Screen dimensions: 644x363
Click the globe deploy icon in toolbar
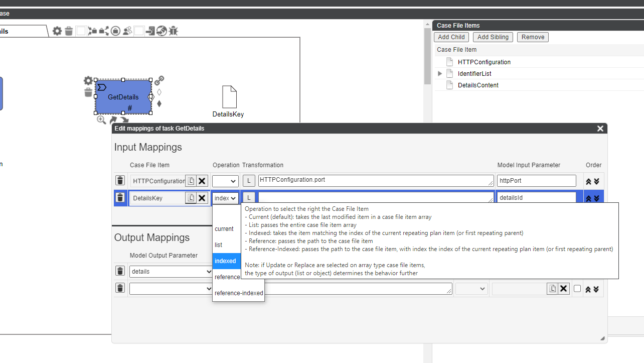[x=162, y=31]
